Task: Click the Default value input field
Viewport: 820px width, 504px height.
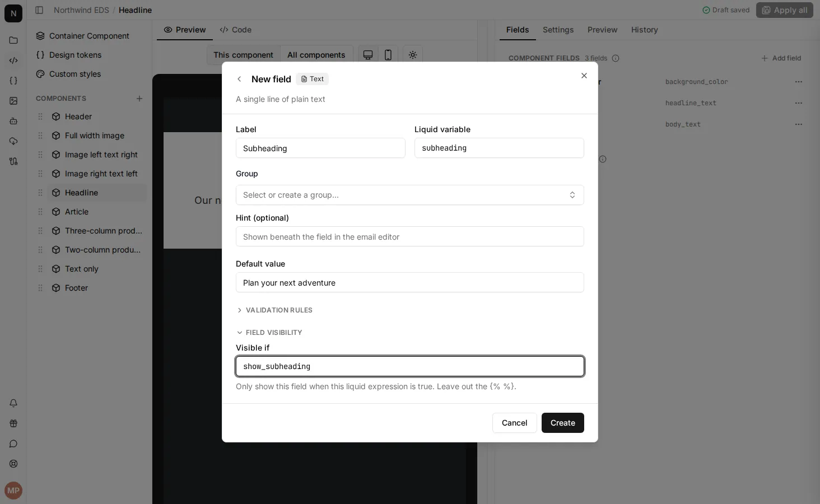Action: tap(410, 282)
